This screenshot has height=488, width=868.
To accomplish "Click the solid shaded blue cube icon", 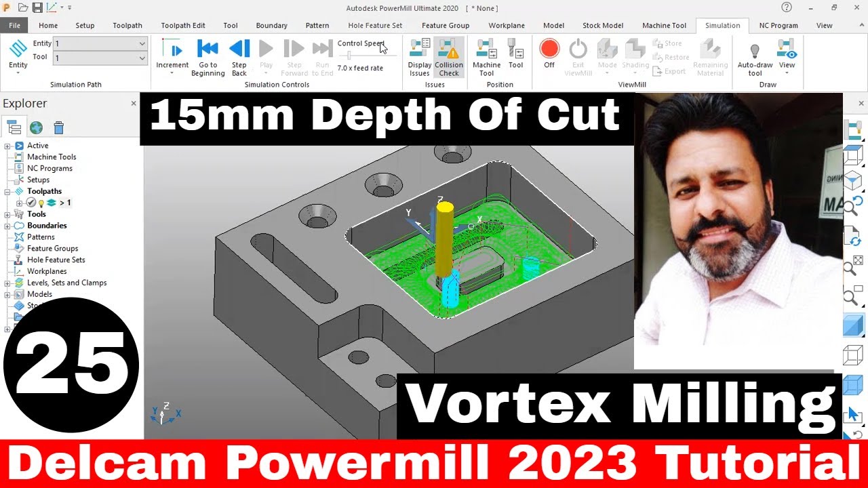I will (853, 327).
